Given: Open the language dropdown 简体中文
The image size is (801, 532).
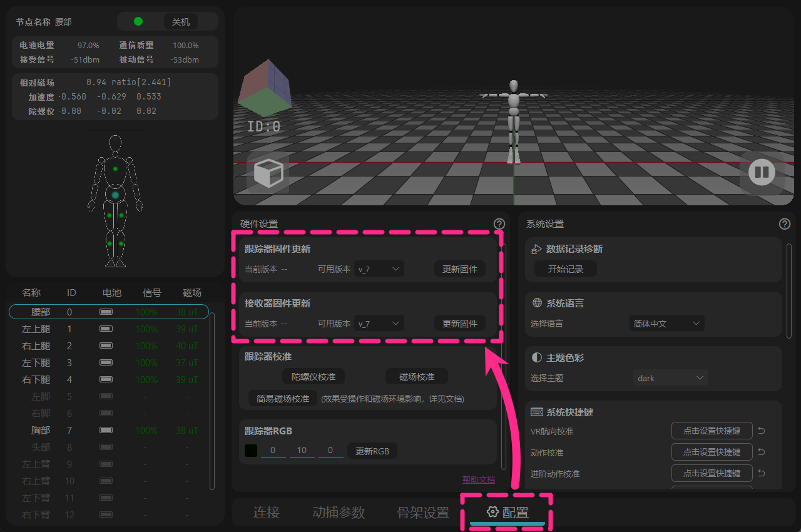Looking at the screenshot, I should (x=667, y=324).
